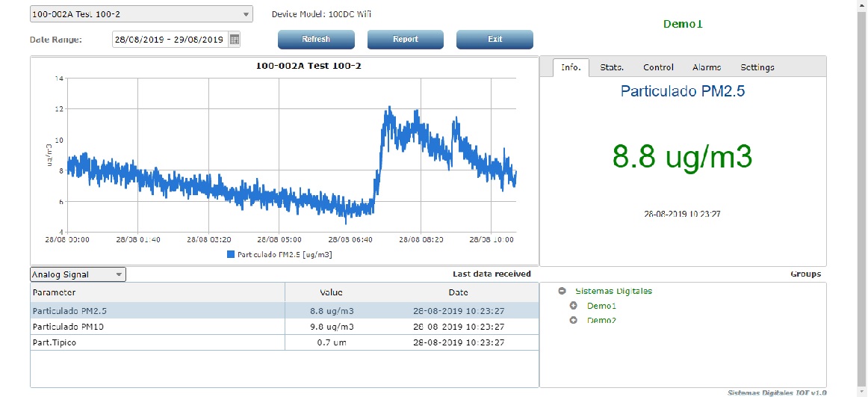Click the Report button
868x397 pixels.
[405, 39]
